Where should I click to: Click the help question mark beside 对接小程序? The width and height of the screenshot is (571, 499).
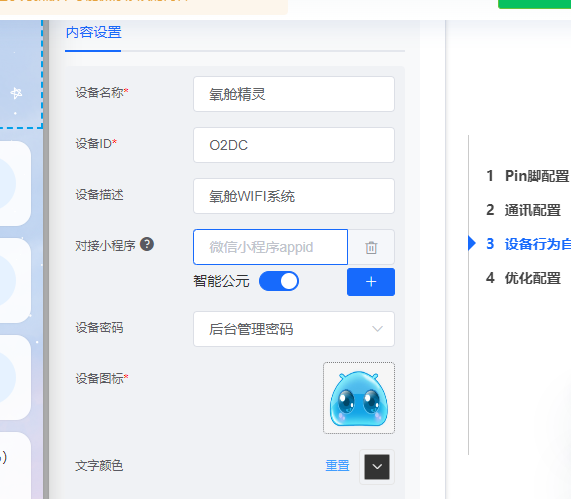(x=147, y=244)
